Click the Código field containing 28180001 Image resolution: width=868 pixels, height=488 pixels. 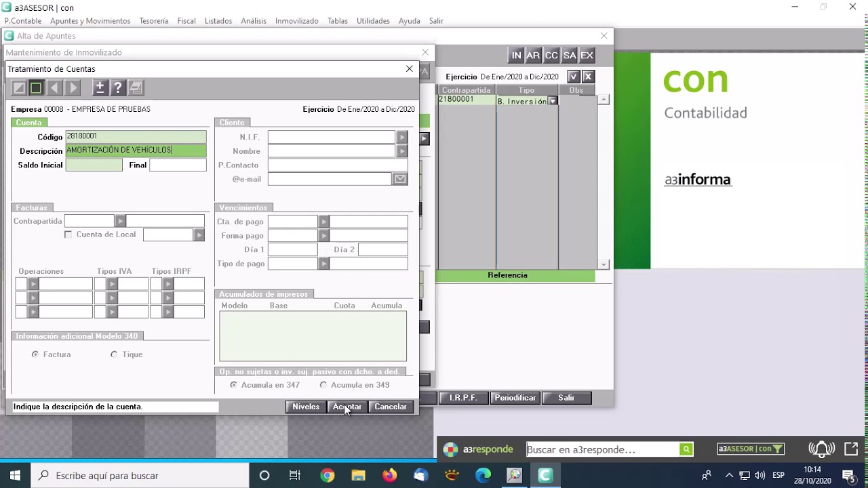coord(136,137)
